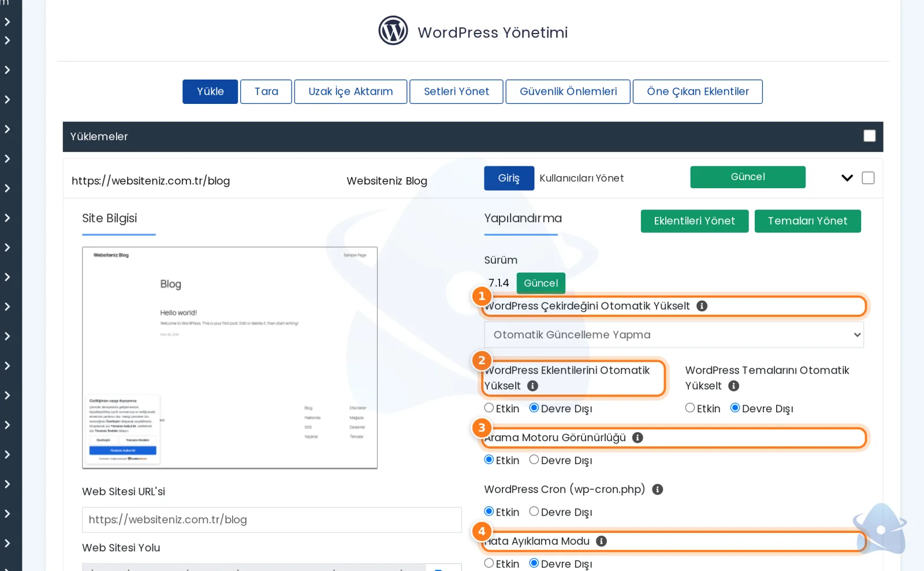
Task: Click the https://websiteniz.com.tr/blog installation URL text
Action: (151, 181)
